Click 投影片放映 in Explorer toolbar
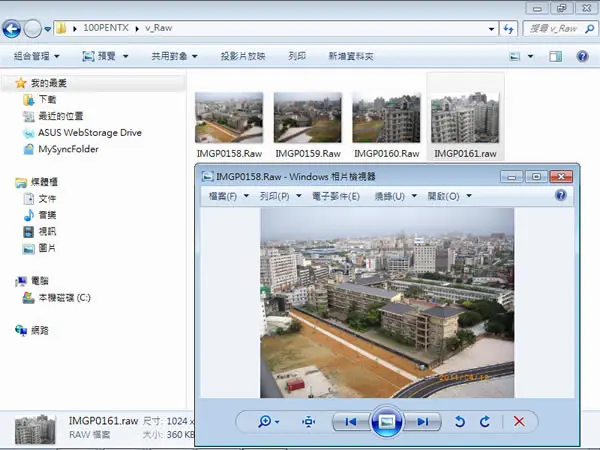Viewport: 600px width, 450px height. pyautogui.click(x=243, y=56)
